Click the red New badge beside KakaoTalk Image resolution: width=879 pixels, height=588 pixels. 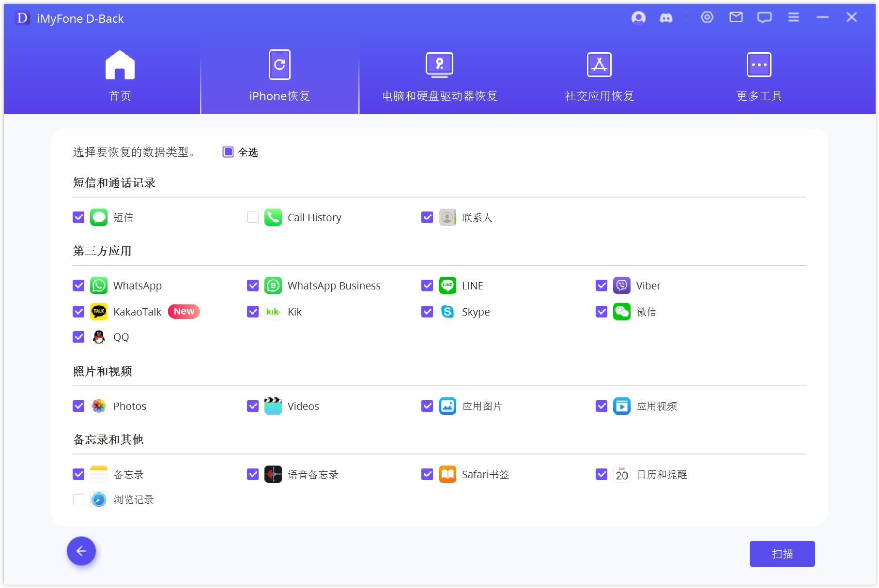pyautogui.click(x=184, y=311)
